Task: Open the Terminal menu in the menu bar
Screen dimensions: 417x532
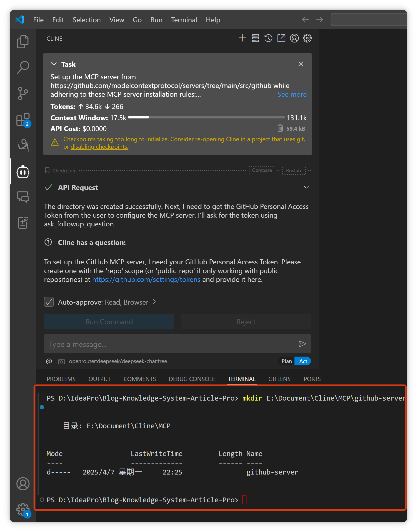Action: 184,20
